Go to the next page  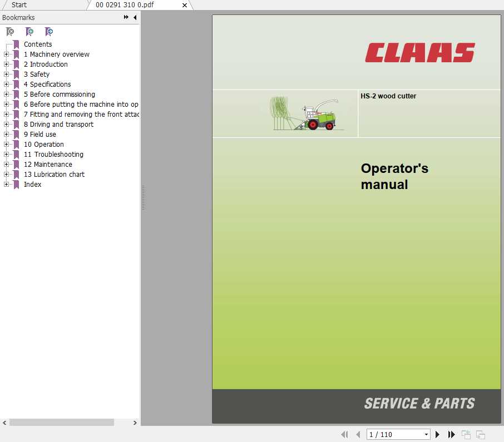click(x=437, y=434)
